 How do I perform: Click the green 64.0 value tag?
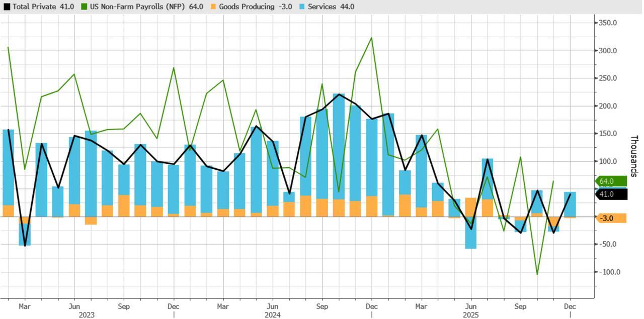pos(611,181)
